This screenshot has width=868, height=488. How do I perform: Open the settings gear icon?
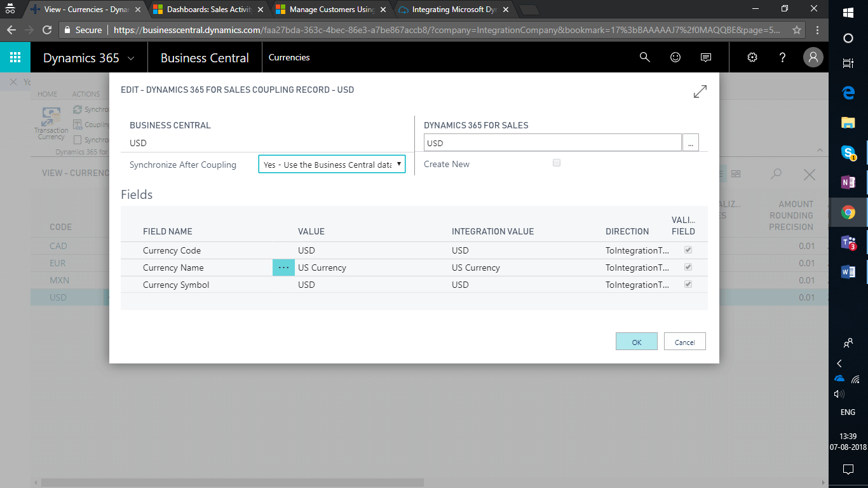click(x=752, y=57)
